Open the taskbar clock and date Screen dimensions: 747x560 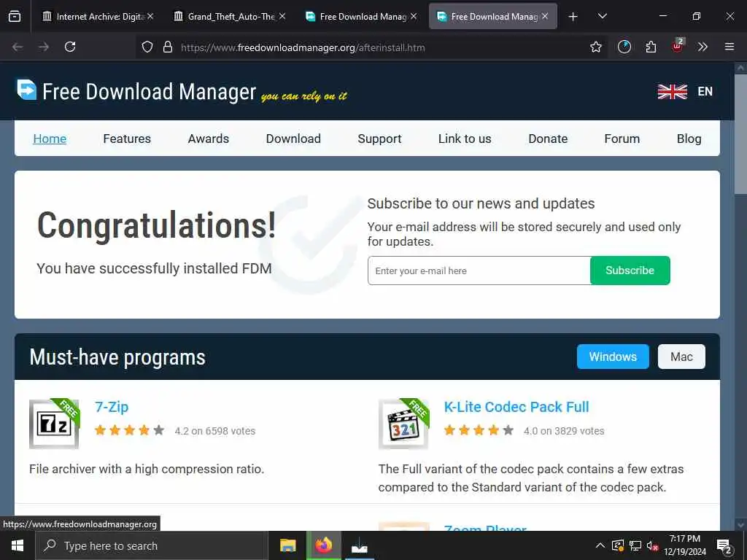[x=684, y=545]
